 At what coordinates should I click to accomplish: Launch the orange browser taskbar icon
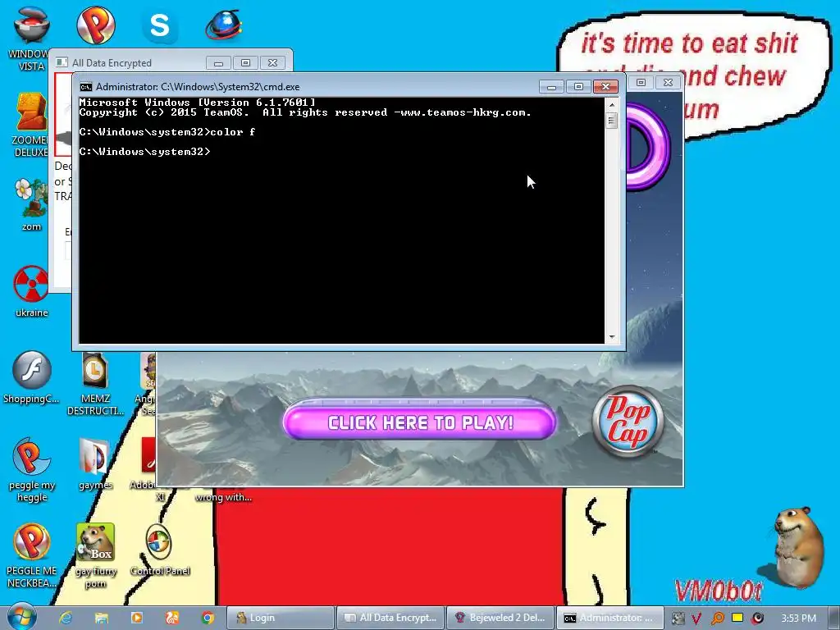[x=172, y=618]
